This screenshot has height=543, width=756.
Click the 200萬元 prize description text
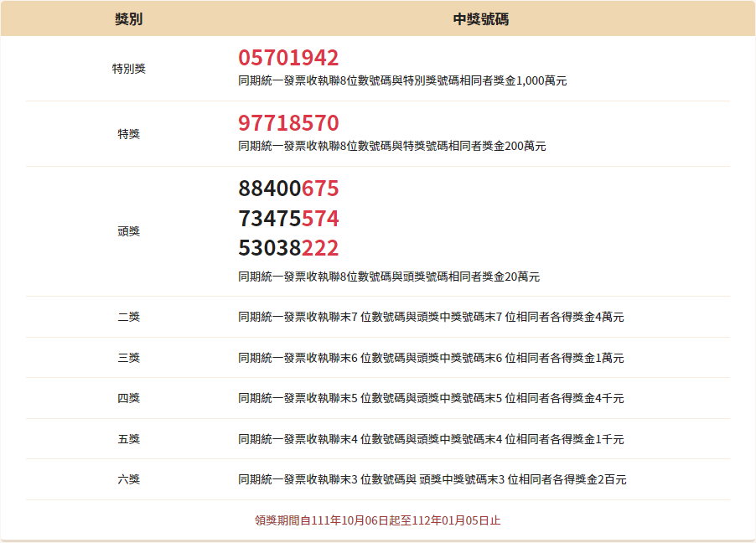(391, 147)
